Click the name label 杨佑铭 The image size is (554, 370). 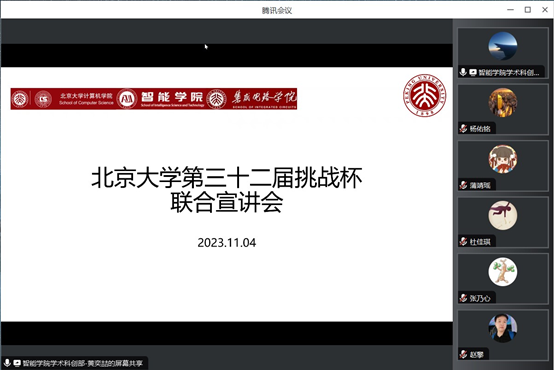pos(480,129)
